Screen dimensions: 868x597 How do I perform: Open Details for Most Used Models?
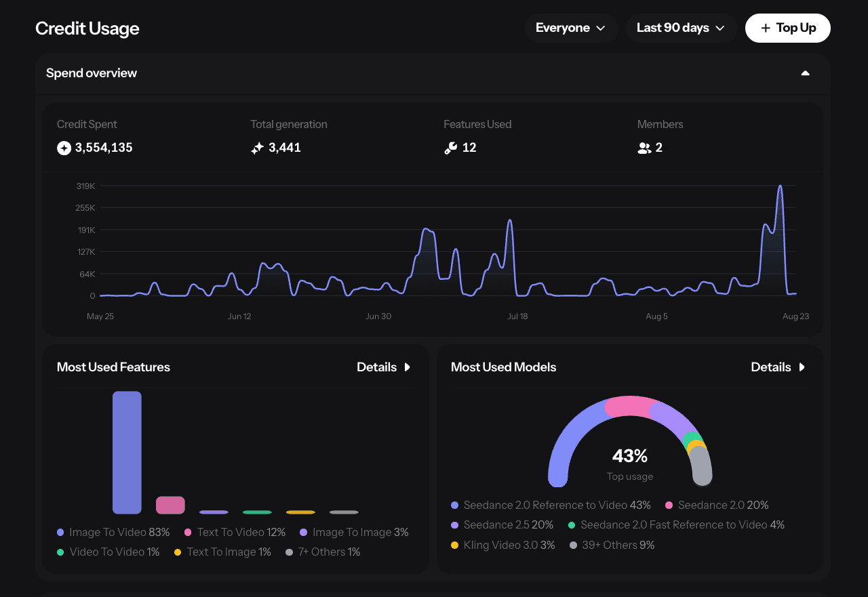click(778, 367)
